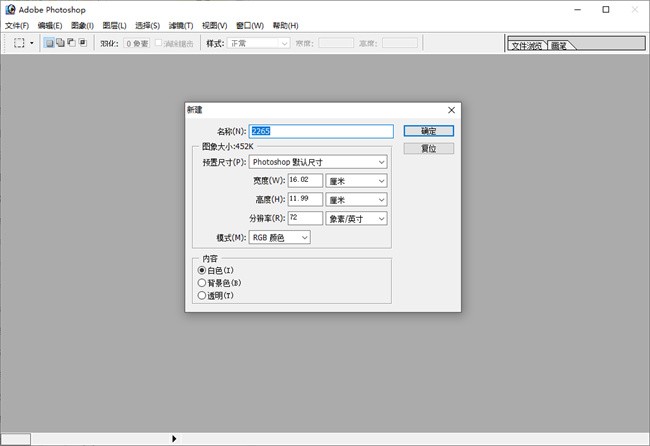This screenshot has width=650, height=446.
Task: Click the rectangular marquee tool preset icon
Action: (20, 43)
